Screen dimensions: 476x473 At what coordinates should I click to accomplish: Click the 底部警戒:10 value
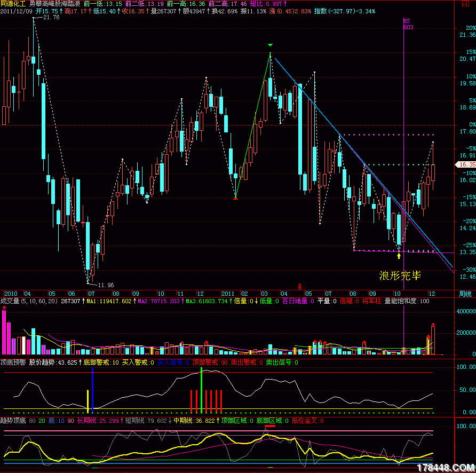pyautogui.click(x=101, y=362)
